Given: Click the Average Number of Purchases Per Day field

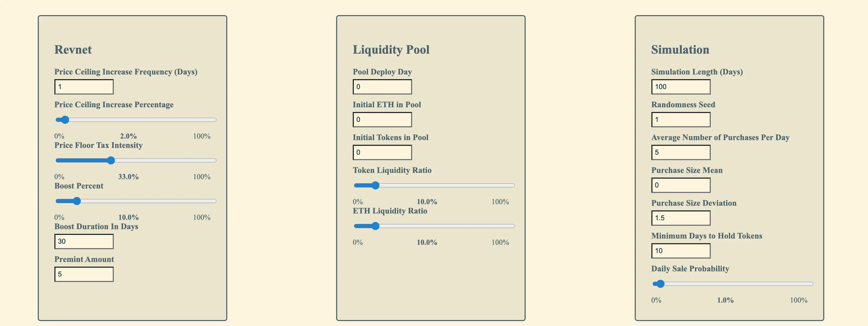Looking at the screenshot, I should (x=681, y=152).
